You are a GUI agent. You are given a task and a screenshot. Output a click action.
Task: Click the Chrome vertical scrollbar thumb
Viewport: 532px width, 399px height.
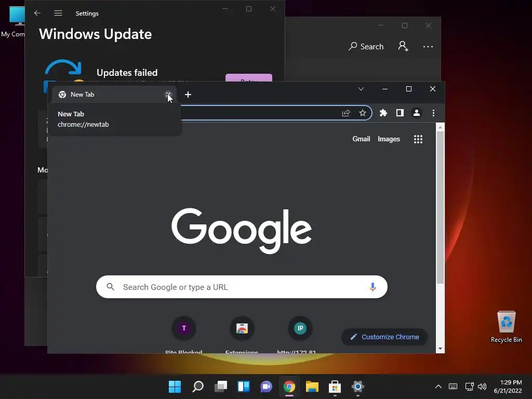440,207
